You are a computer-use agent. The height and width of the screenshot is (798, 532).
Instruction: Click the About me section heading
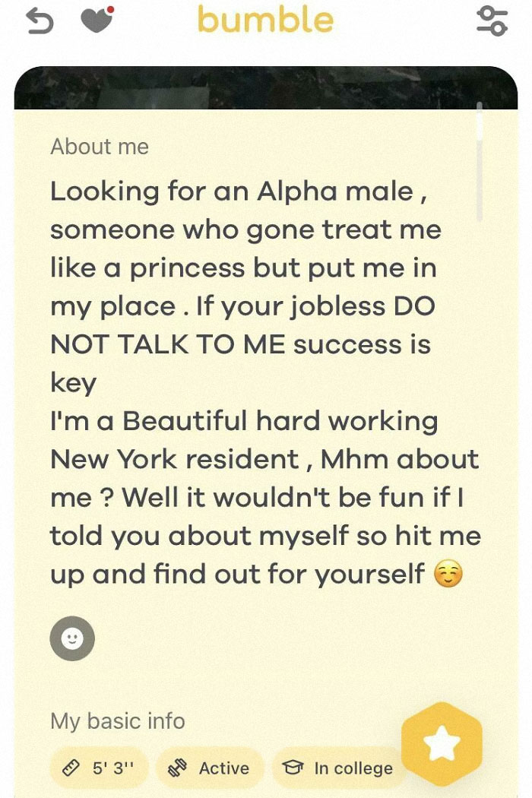99,147
